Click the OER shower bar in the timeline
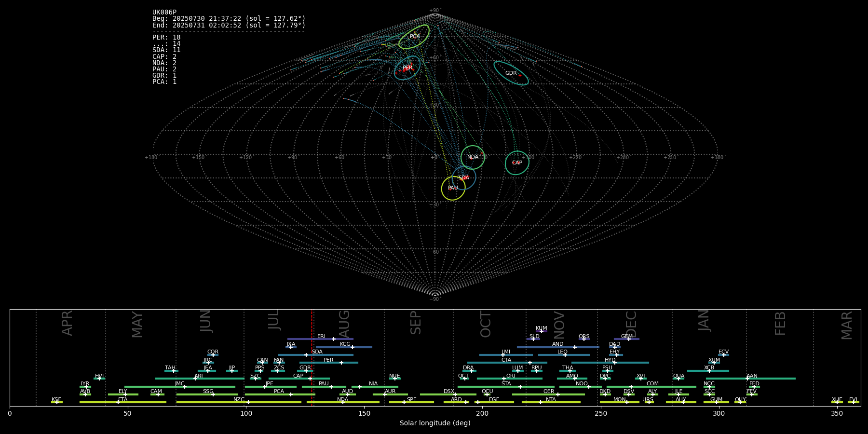This screenshot has height=434, width=868. coord(548,394)
